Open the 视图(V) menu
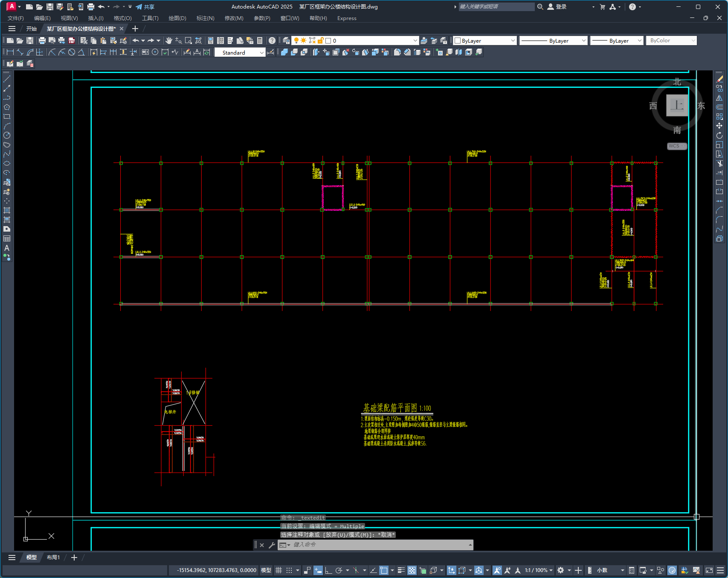This screenshot has height=578, width=728. tap(69, 18)
